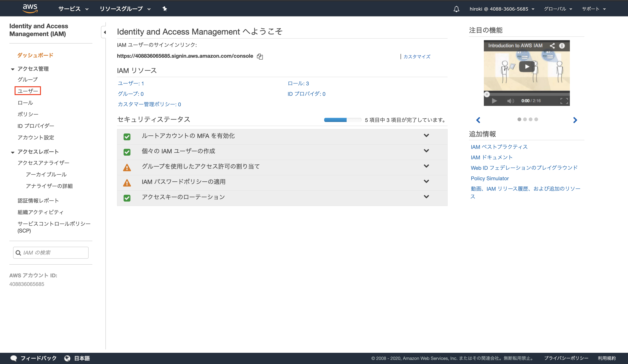The width and height of the screenshot is (628, 364).
Task: Click the video share icon
Action: coord(552,46)
